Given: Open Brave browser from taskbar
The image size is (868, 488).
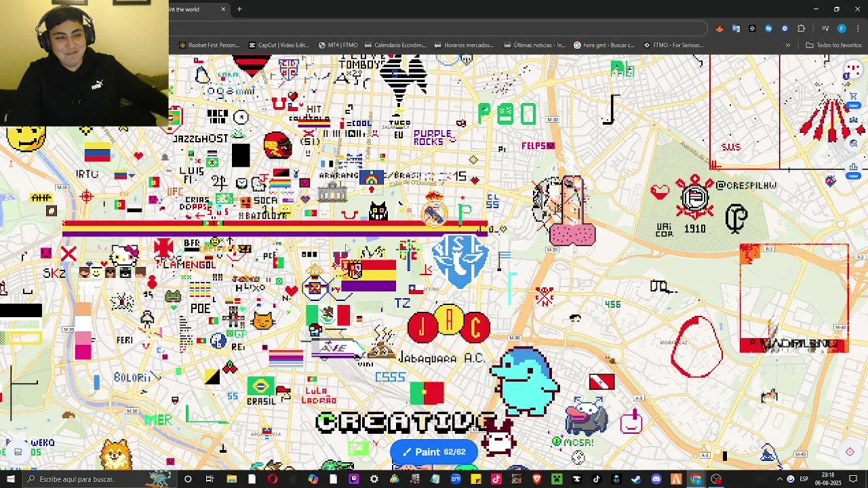Looking at the screenshot, I should [536, 479].
